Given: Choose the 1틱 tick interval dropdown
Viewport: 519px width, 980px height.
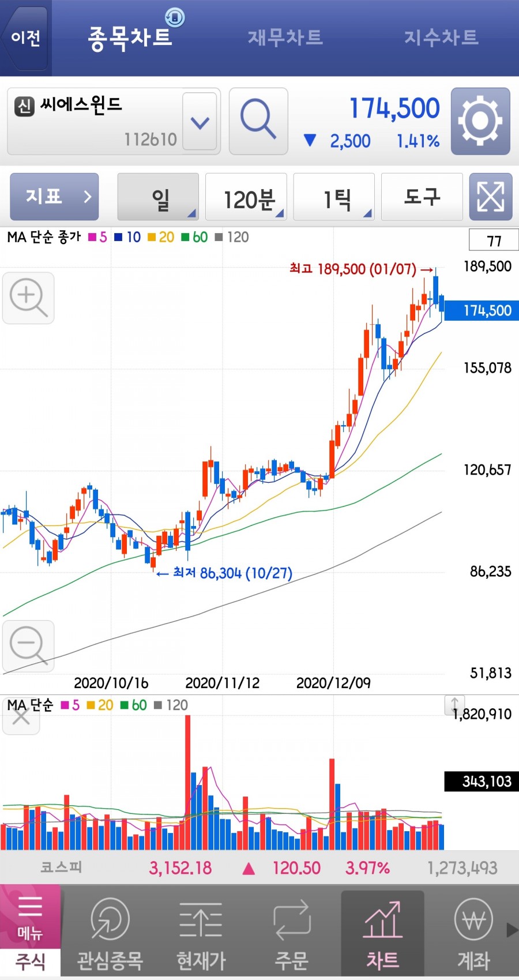Looking at the screenshot, I should (334, 197).
